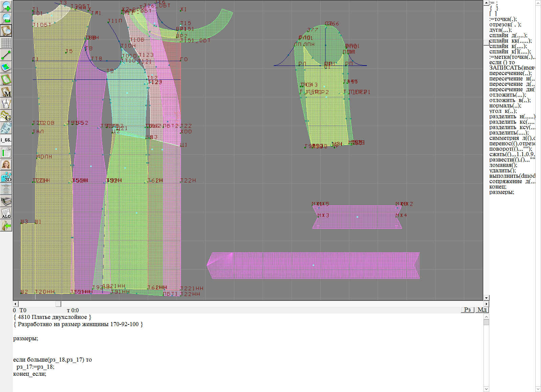This screenshot has height=392, width=541.
Task: Click the 'размеры;' line in code editor
Action: pos(26,338)
